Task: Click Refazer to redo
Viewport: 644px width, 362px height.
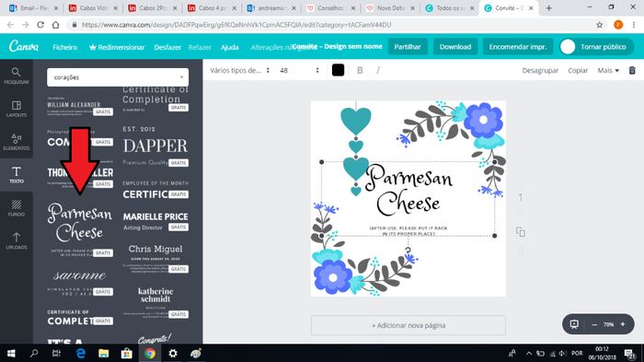Action: click(200, 47)
